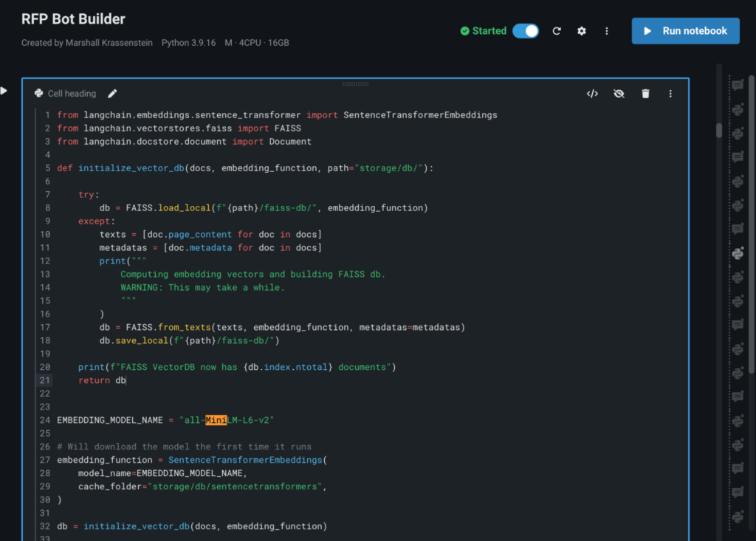Click the highlighted "Mini" text in code
756x541 pixels.
[x=216, y=420]
